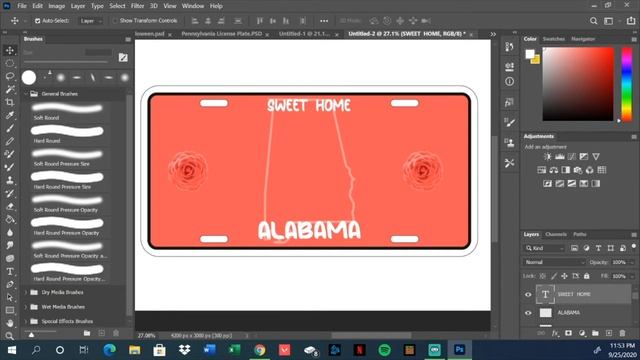The width and height of the screenshot is (640, 360).
Task: Add a layer style fx icon
Action: coord(555,333)
